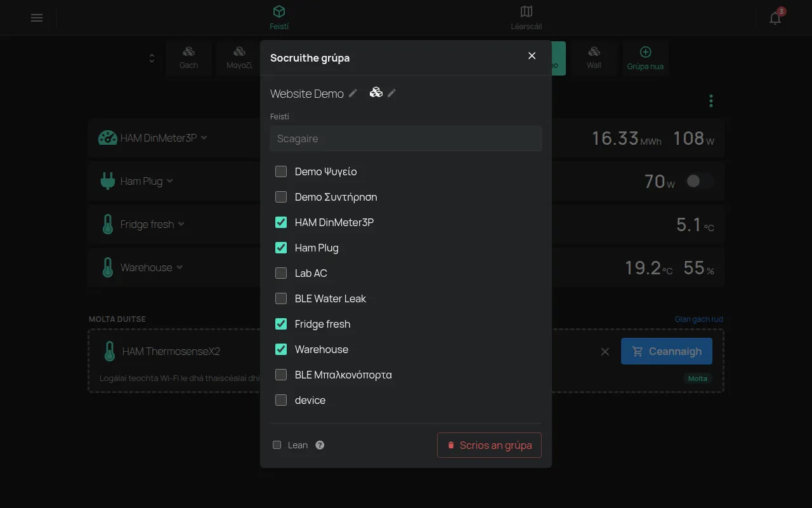Click Grúpa nua to add group

coord(646,58)
